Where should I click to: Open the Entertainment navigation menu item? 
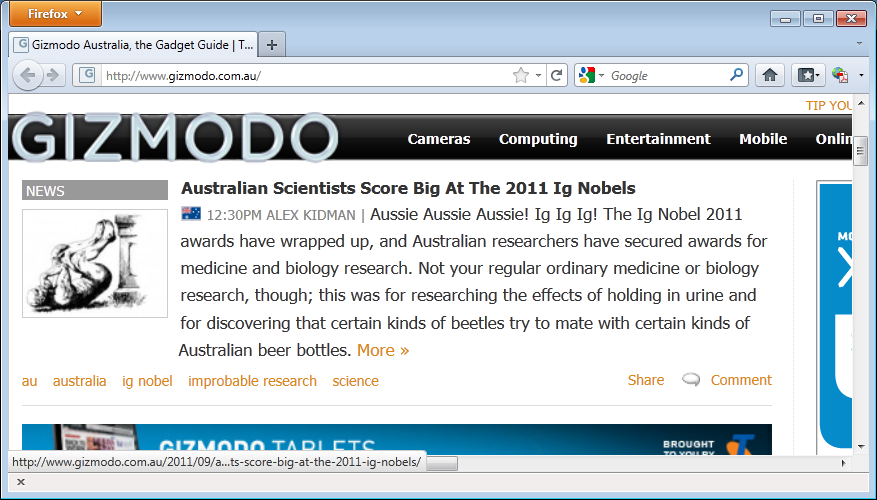[658, 139]
